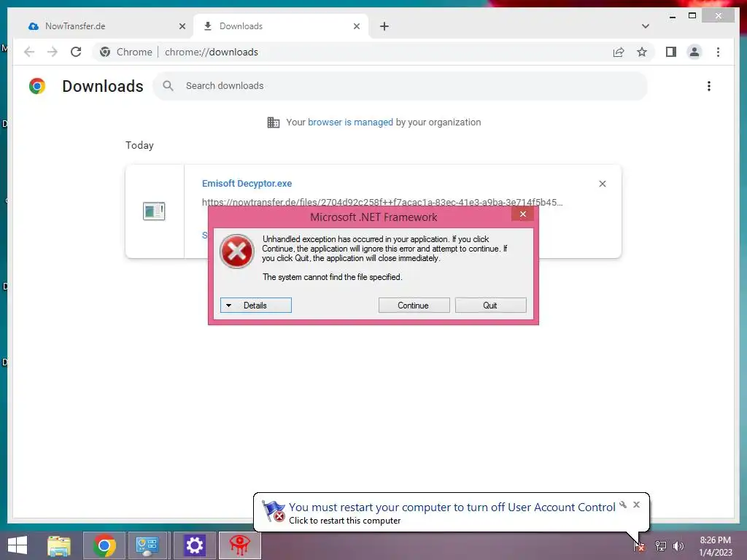Click the nowtransfer.de download URL
Viewport: 747px width, 560px height.
tap(382, 202)
